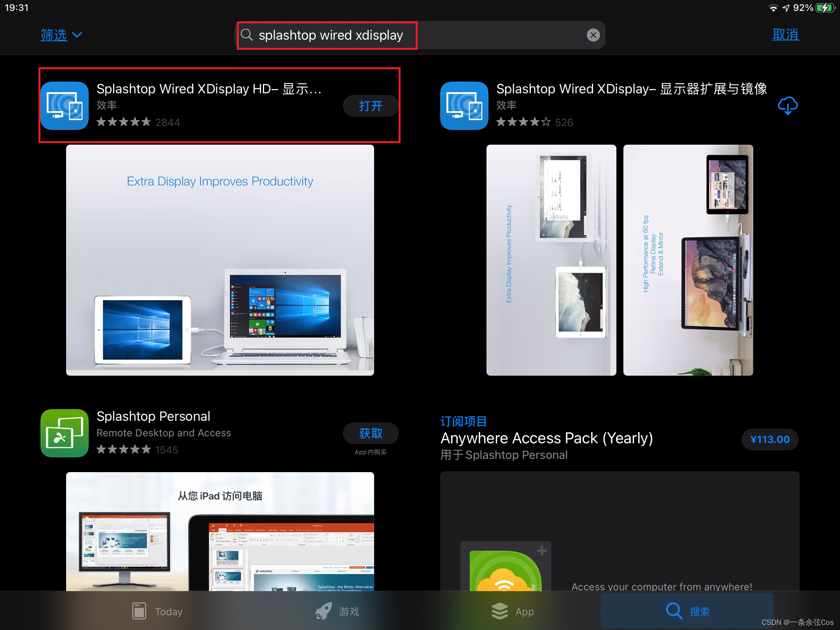Tap the Wi-Fi icon in the status bar

pos(773,8)
